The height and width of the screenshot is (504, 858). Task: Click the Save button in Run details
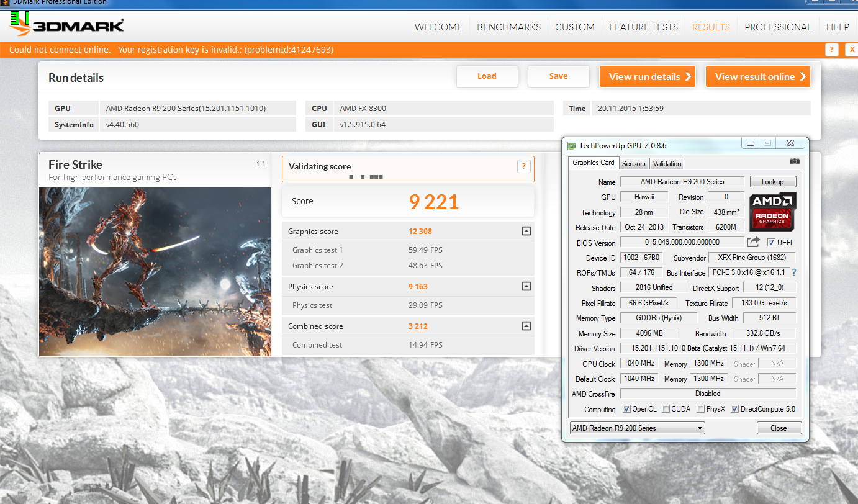pos(558,76)
